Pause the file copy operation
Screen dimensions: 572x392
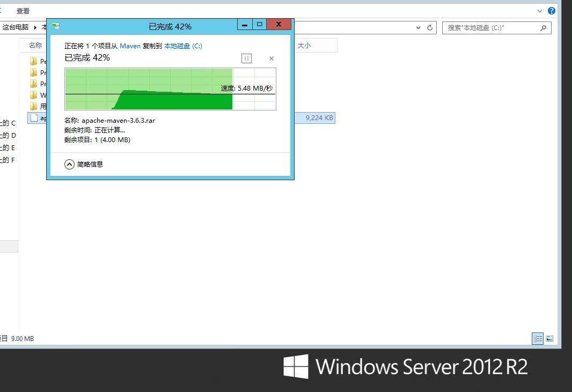[x=246, y=58]
